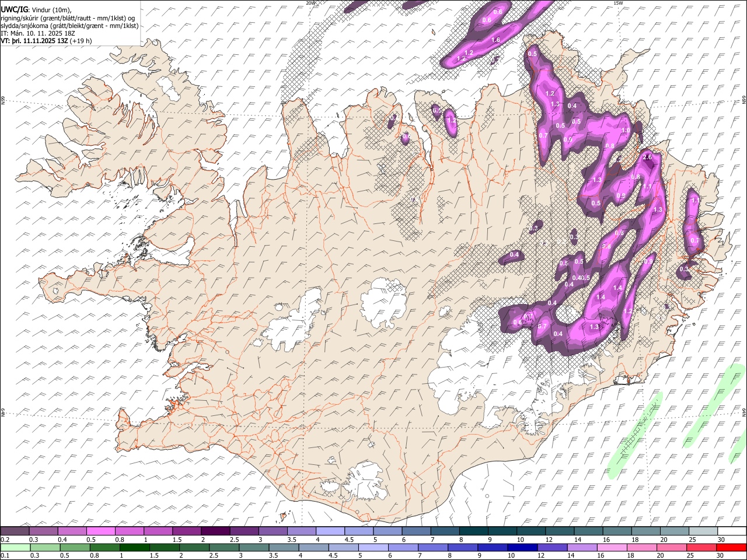
Task: Click the medium green lower-legend swatch at 0.5
Action: [x=75, y=547]
